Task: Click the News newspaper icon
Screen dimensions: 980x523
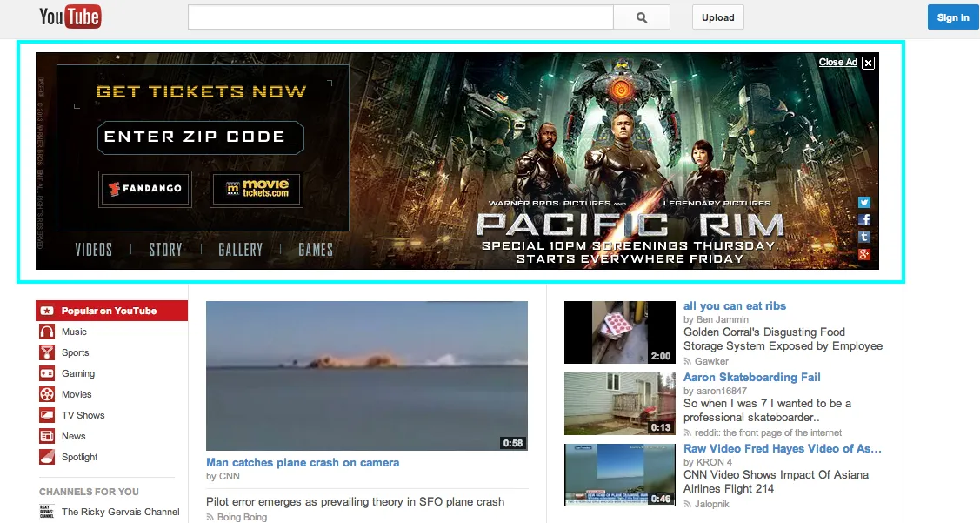Action: pos(47,436)
